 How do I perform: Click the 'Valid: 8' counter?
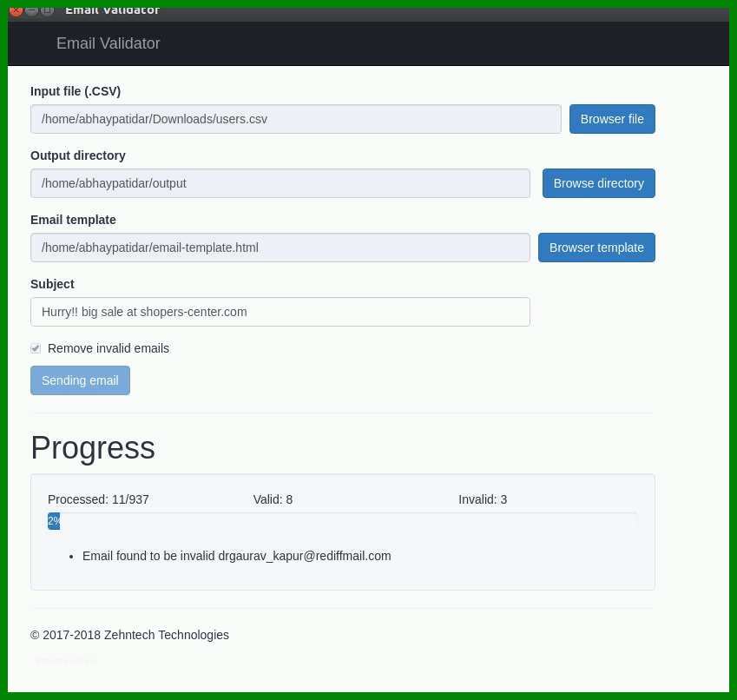coord(273,499)
